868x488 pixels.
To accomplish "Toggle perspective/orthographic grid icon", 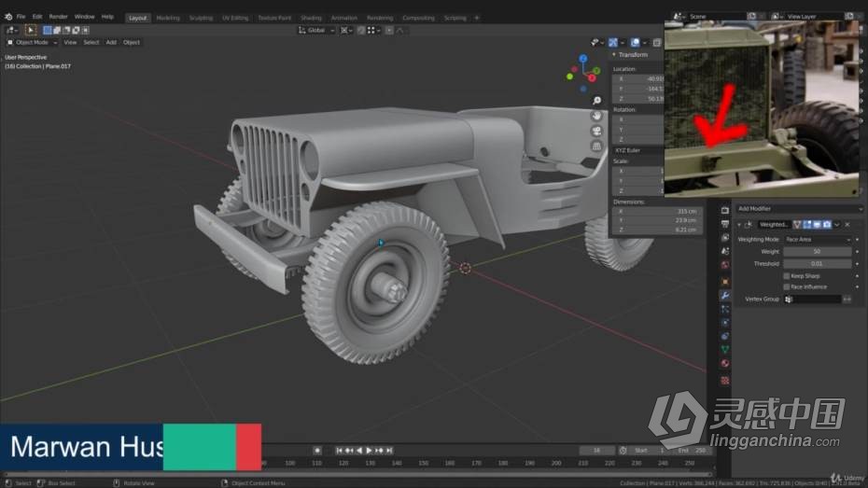I will coord(596,146).
